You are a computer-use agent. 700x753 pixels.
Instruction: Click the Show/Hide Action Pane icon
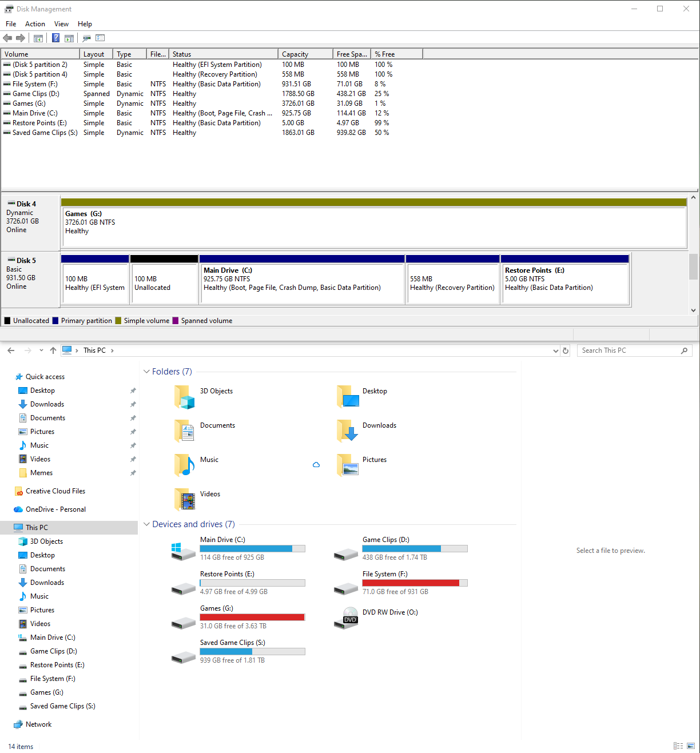pyautogui.click(x=69, y=38)
